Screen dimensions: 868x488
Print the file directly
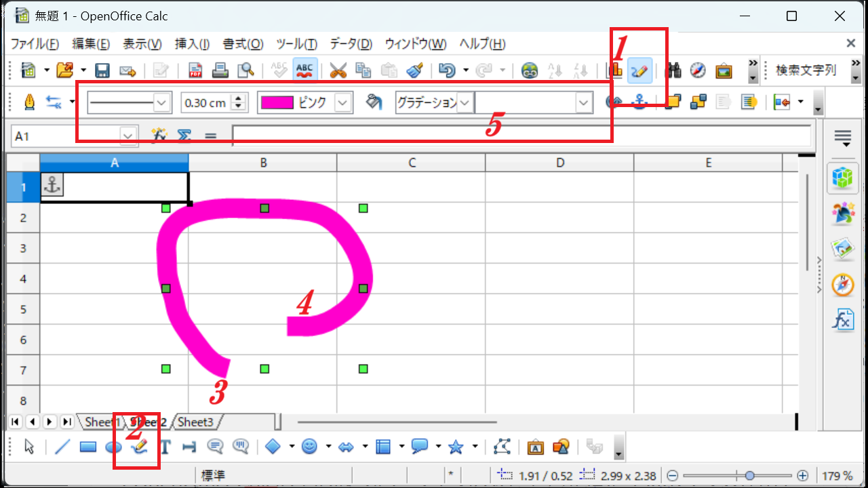pos(220,70)
